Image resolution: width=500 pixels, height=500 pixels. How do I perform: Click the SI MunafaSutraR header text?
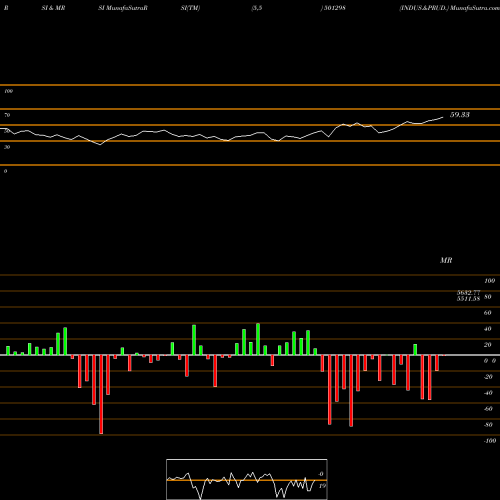tap(123, 8)
